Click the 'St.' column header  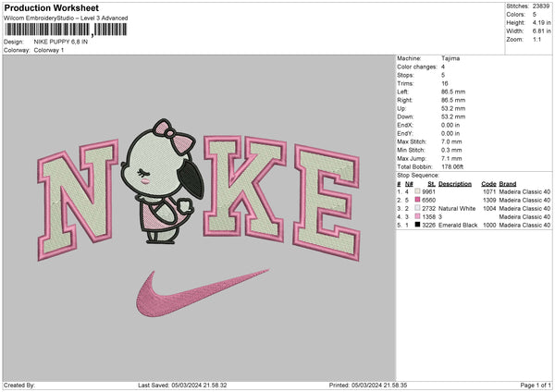431,184
